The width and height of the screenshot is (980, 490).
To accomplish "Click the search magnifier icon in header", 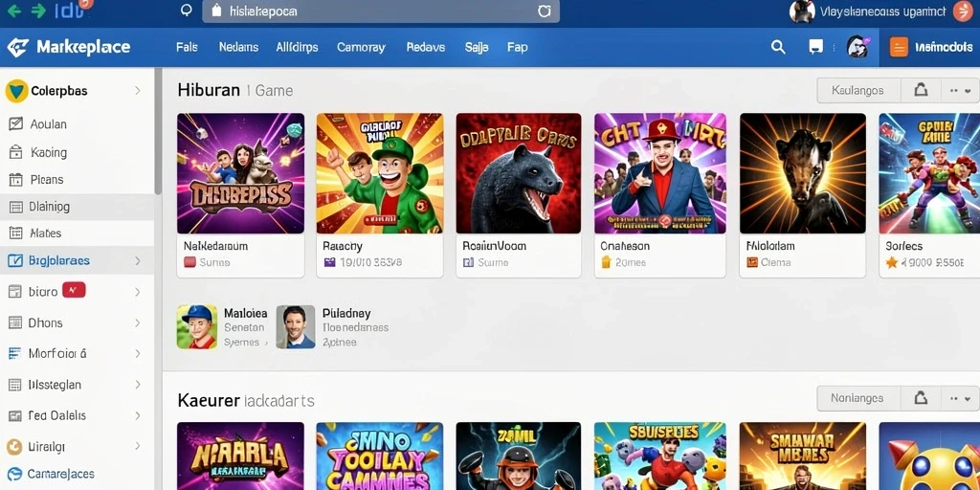I will 778,47.
